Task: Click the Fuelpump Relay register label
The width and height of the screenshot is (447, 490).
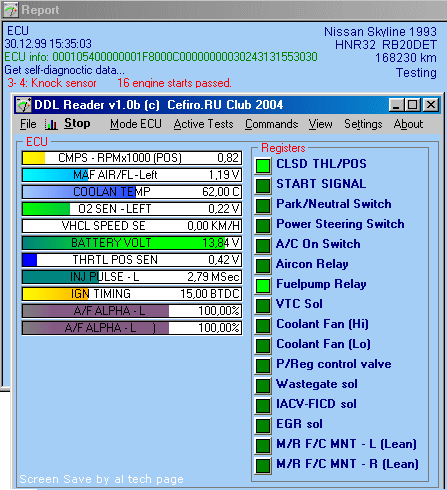Action: (x=321, y=284)
